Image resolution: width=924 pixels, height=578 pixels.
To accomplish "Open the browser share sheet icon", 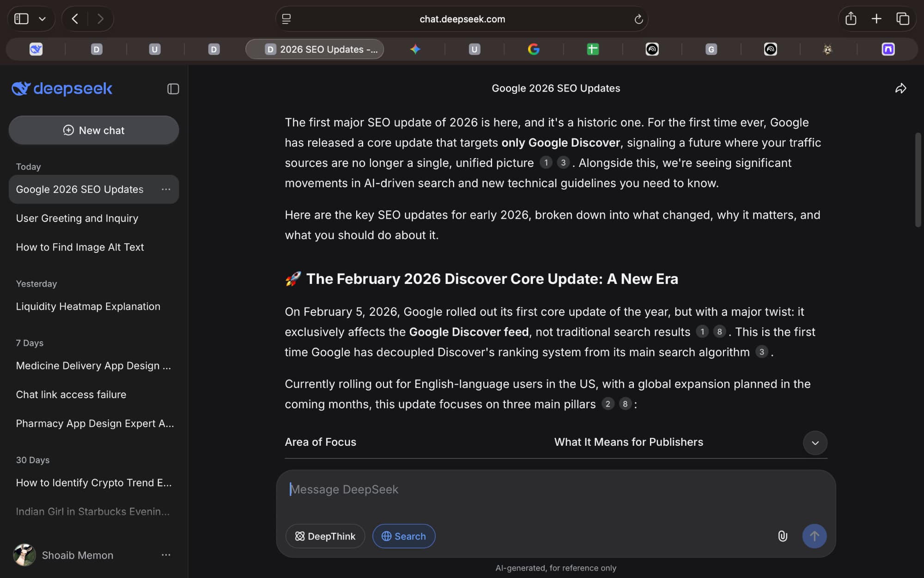I will coord(851,19).
